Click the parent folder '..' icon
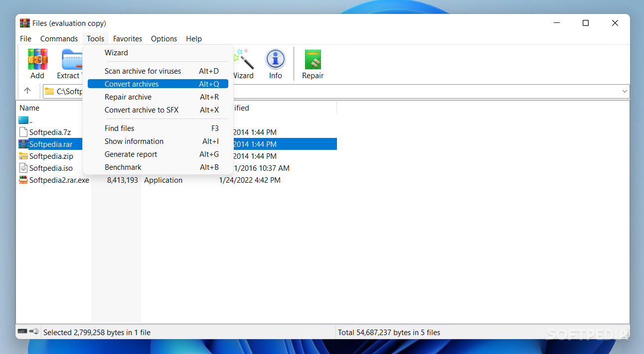The height and width of the screenshot is (354, 644). coord(23,120)
